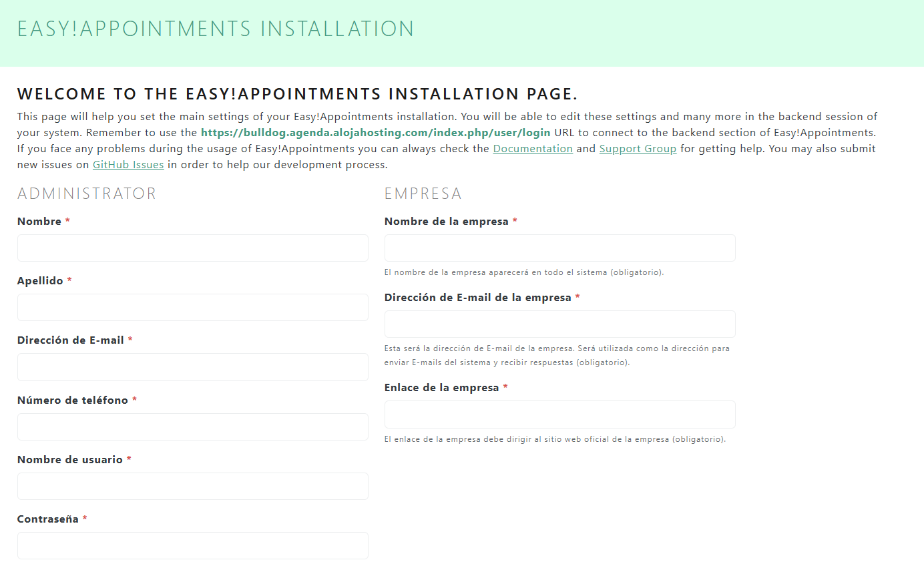Click the Nombre input field

pos(192,248)
